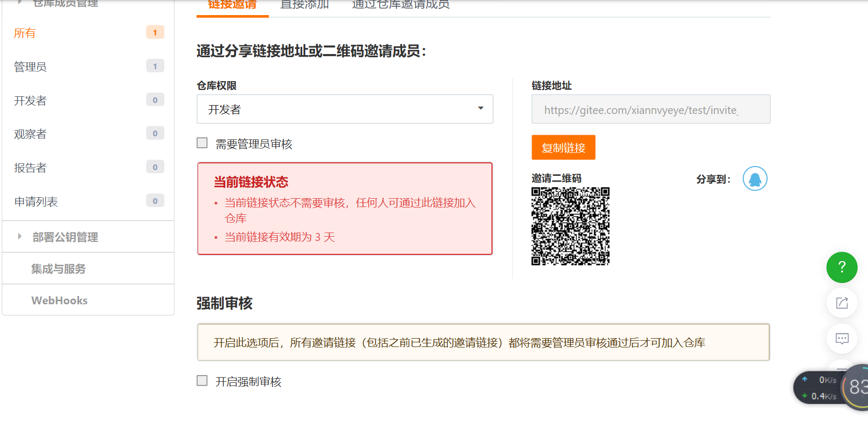Image resolution: width=868 pixels, height=425 pixels.
Task: Click the QQ share icon
Action: [x=755, y=178]
